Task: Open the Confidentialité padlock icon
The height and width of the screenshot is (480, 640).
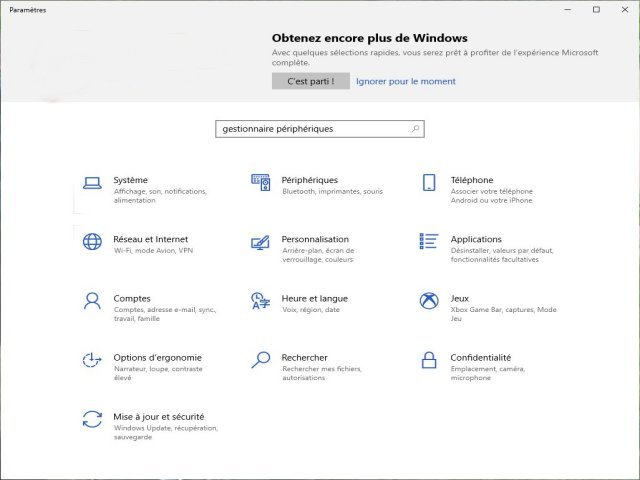Action: [x=429, y=360]
